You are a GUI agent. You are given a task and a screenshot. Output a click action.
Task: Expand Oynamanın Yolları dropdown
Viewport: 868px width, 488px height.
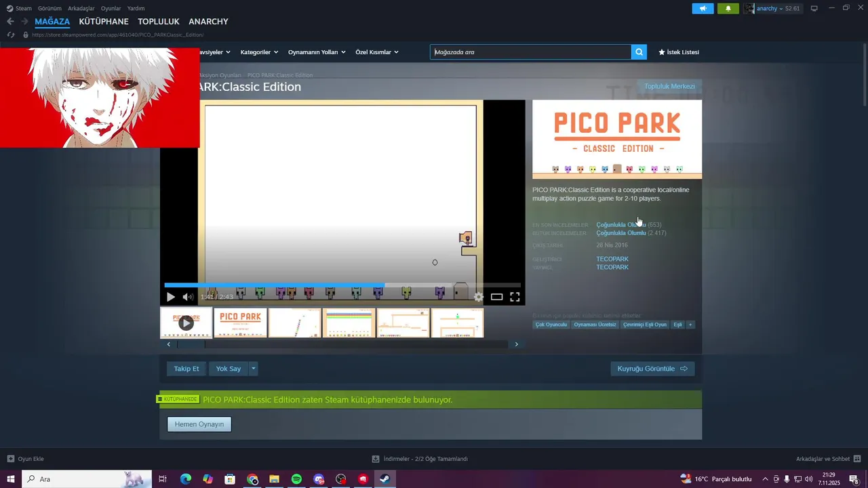pos(317,52)
